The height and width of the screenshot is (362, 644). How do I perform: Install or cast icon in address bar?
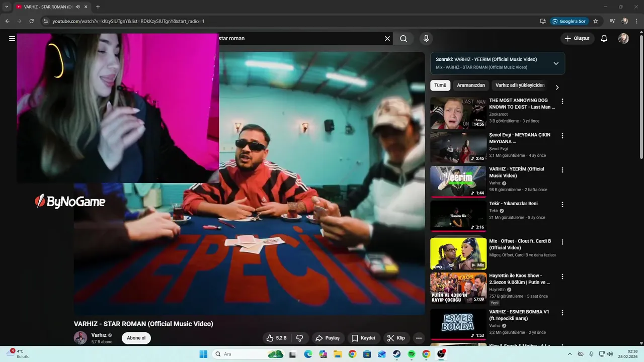pyautogui.click(x=543, y=21)
